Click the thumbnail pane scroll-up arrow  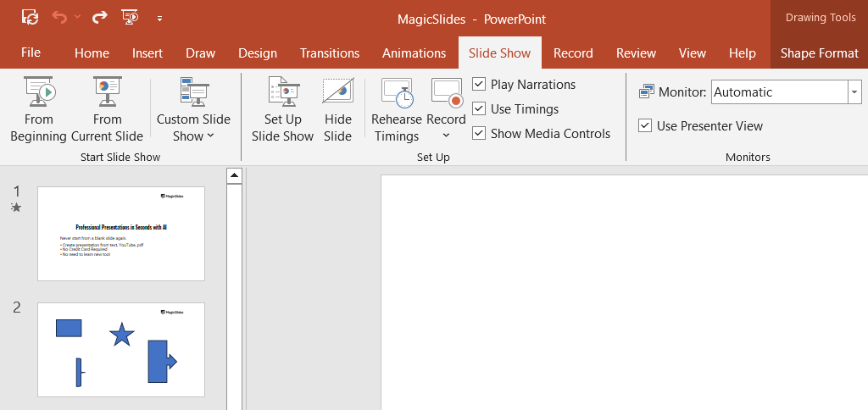235,175
